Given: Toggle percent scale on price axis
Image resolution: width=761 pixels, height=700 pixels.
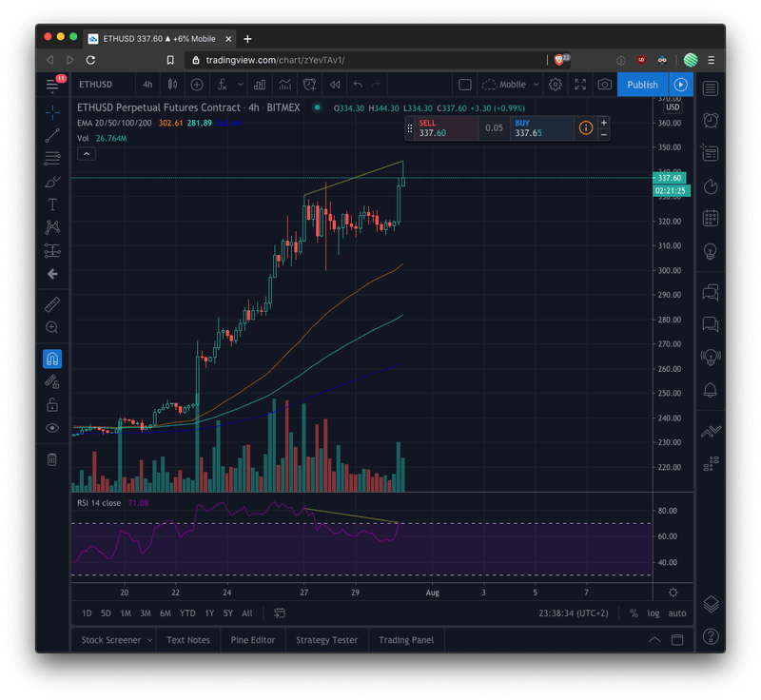Looking at the screenshot, I should coord(634,613).
